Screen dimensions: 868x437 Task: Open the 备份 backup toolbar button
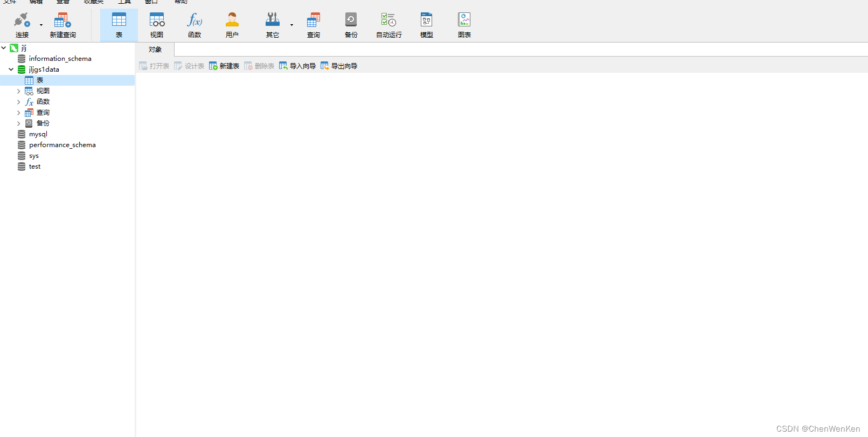(x=351, y=25)
